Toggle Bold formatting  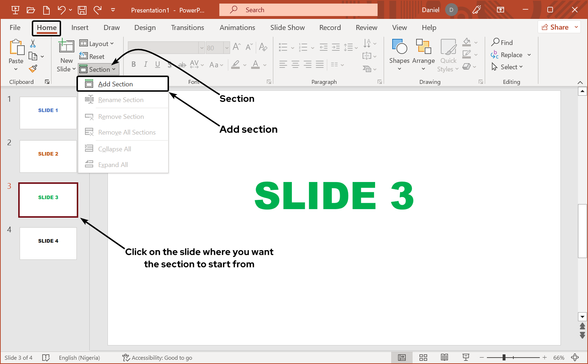coord(134,65)
